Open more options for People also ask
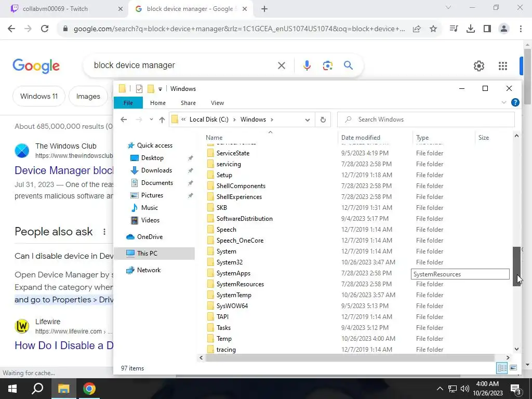Screen dimensions: 532x399 (104, 232)
